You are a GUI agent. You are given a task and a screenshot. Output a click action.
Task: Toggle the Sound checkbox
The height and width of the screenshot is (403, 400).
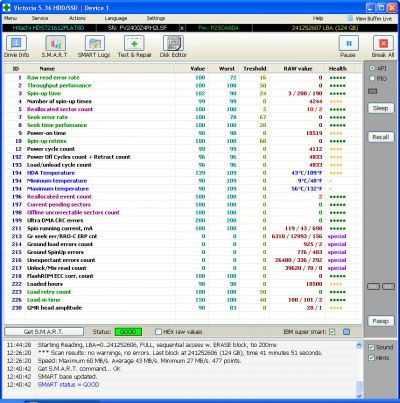371,347
